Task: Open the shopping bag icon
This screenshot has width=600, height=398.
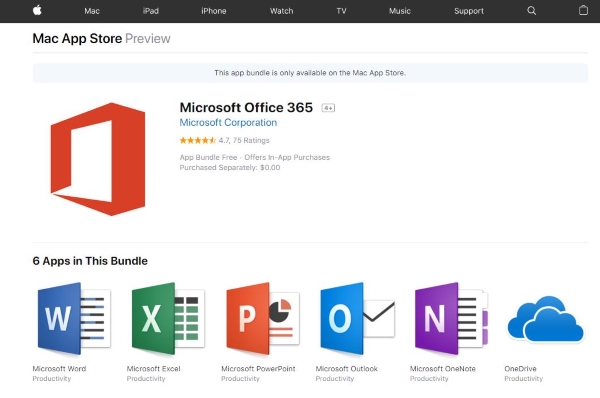Action: click(x=583, y=10)
